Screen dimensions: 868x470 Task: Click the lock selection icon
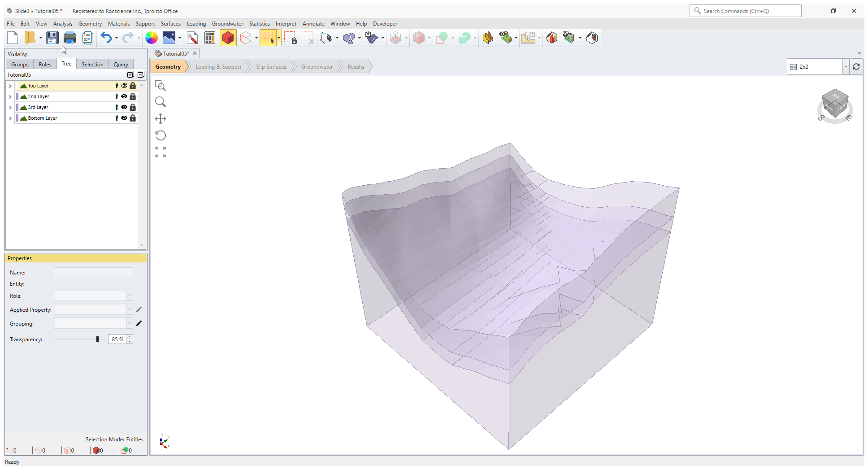coord(291,38)
